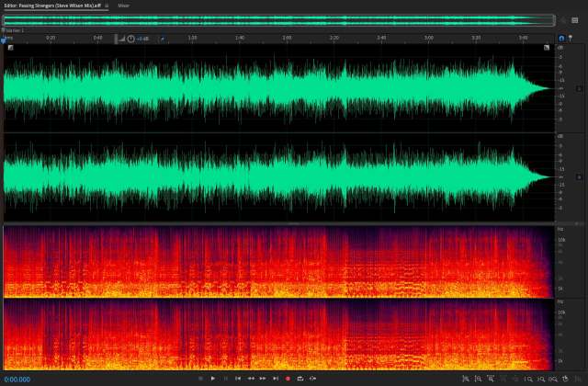Click the 0:00.000 timecode display
This screenshot has width=588, height=386.
click(x=17, y=379)
